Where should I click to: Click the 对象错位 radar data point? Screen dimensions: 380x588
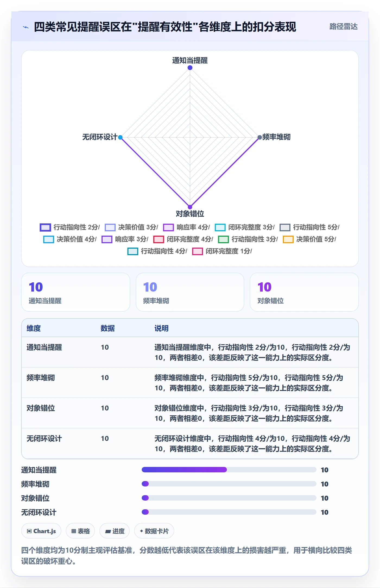[x=190, y=207]
